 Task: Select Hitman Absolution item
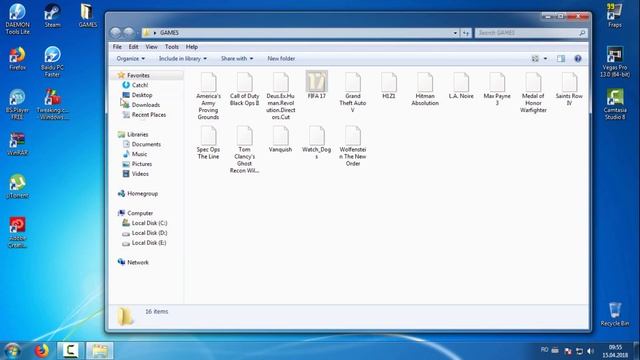[425, 89]
